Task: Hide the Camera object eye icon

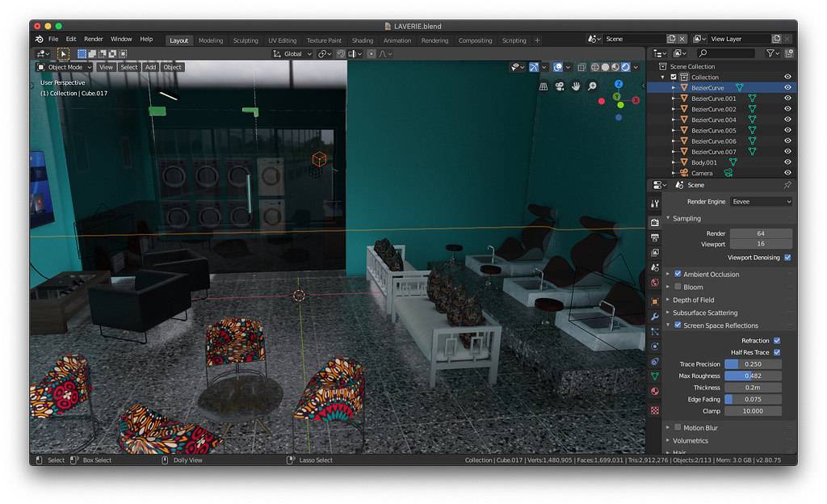Action: pos(787,173)
